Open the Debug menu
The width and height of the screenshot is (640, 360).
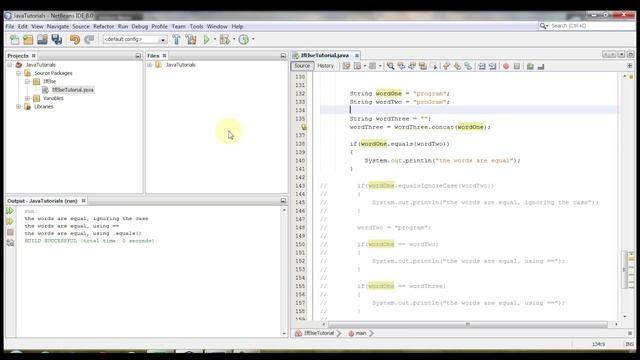click(140, 27)
